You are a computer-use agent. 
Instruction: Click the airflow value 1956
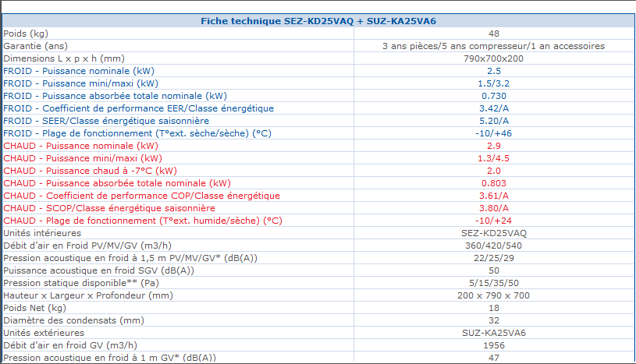pos(494,345)
